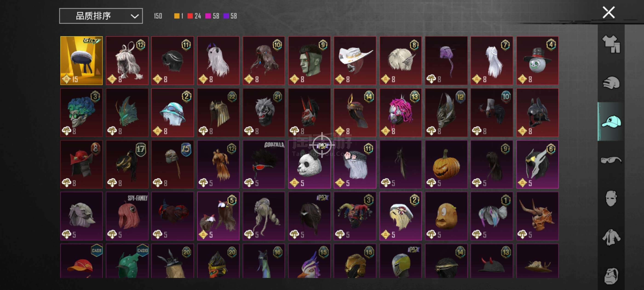Viewport: 644px width, 290px height.
Task: Open the 品质排序 sorting dropdown
Action: tap(101, 16)
